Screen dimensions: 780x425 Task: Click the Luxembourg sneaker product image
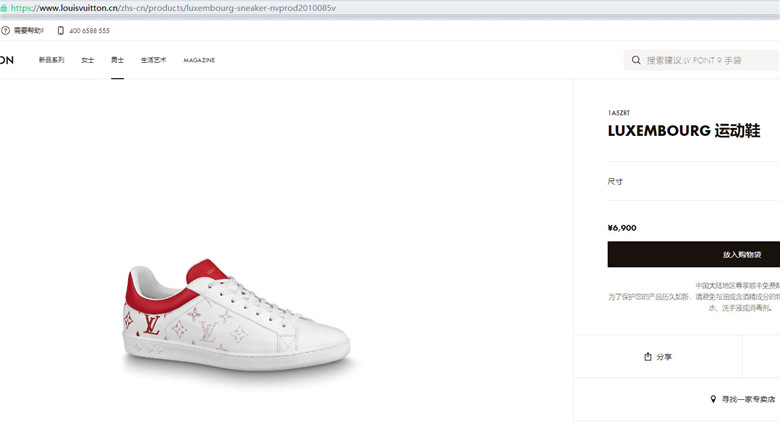point(237,316)
